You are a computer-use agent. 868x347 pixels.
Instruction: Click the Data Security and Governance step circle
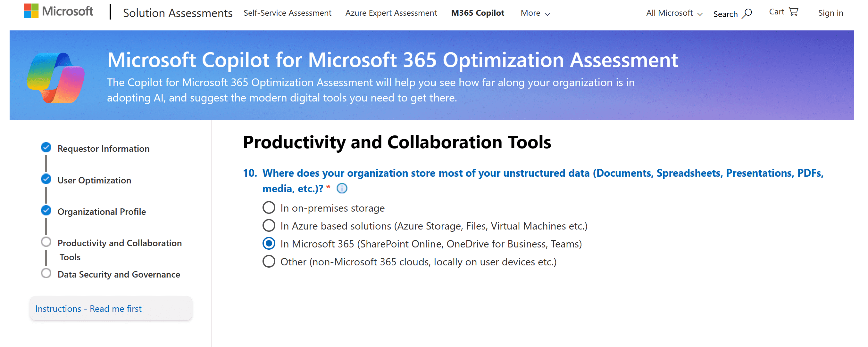(x=46, y=273)
